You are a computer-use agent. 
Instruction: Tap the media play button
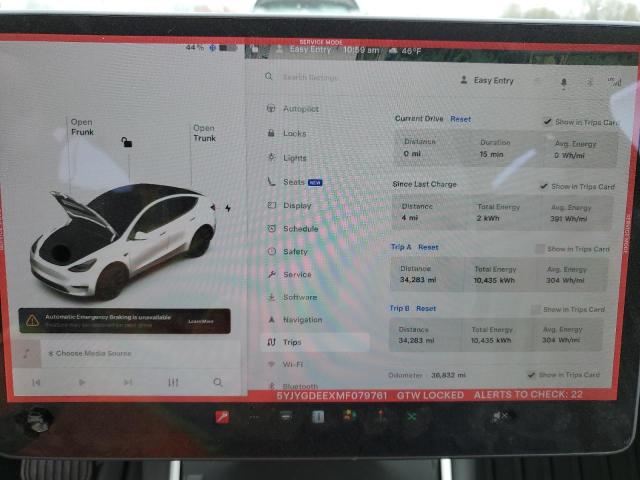[82, 382]
